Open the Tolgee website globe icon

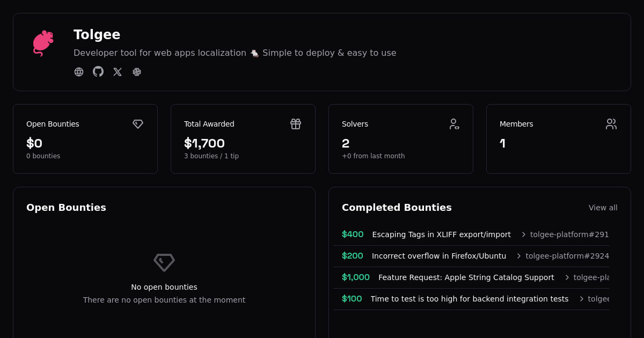[x=79, y=72]
